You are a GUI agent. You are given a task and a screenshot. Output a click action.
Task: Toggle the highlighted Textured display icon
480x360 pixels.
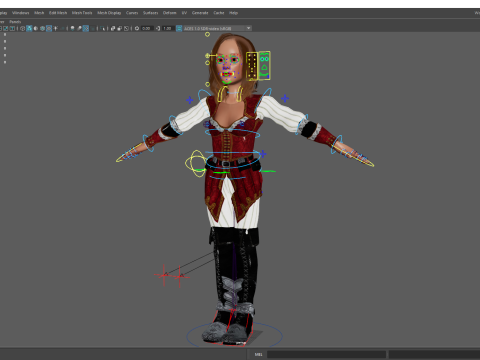pyautogui.click(x=49, y=28)
